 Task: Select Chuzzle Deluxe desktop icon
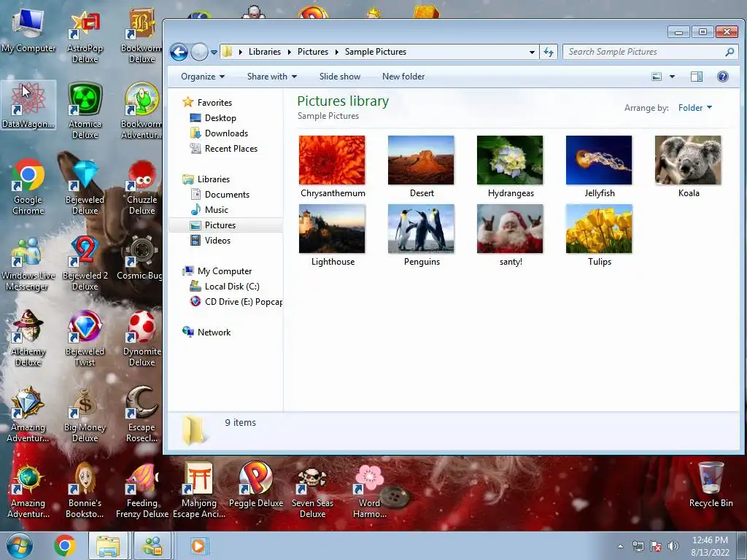142,187
